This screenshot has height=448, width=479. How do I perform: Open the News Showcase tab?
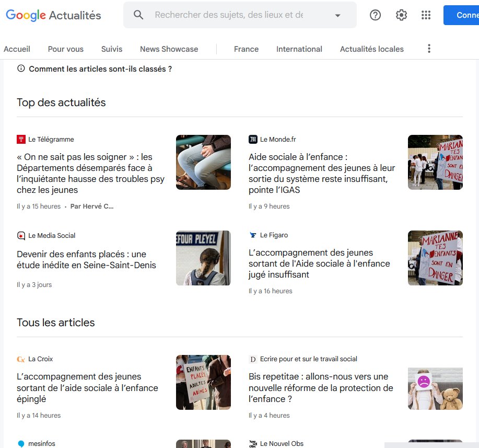tap(169, 49)
